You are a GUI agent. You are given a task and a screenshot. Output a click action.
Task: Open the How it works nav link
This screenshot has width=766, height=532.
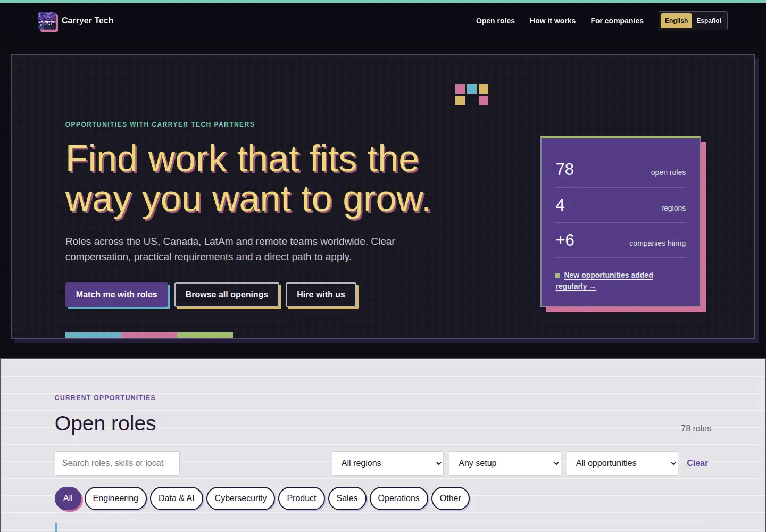click(x=553, y=21)
